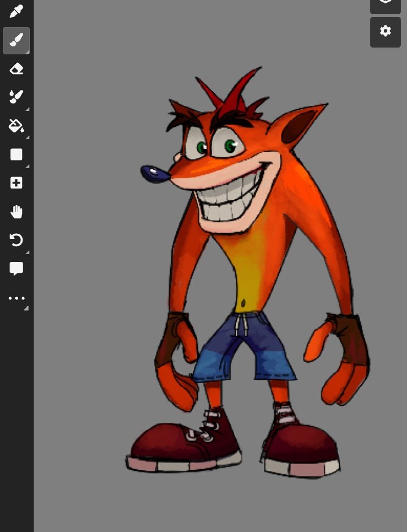
Task: Select the Hand pan tool
Action: pyautogui.click(x=16, y=212)
